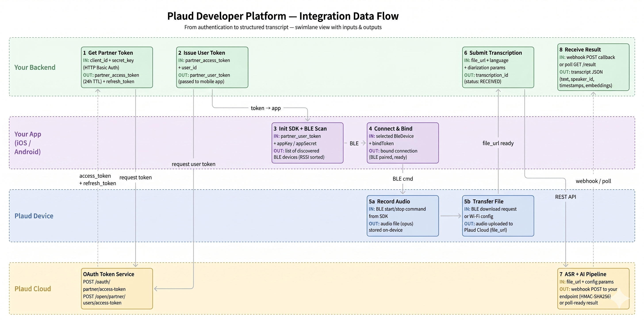This screenshot has height=323, width=644.
Task: Select the 'Plaud Device' swimlane label
Action: pos(34,216)
